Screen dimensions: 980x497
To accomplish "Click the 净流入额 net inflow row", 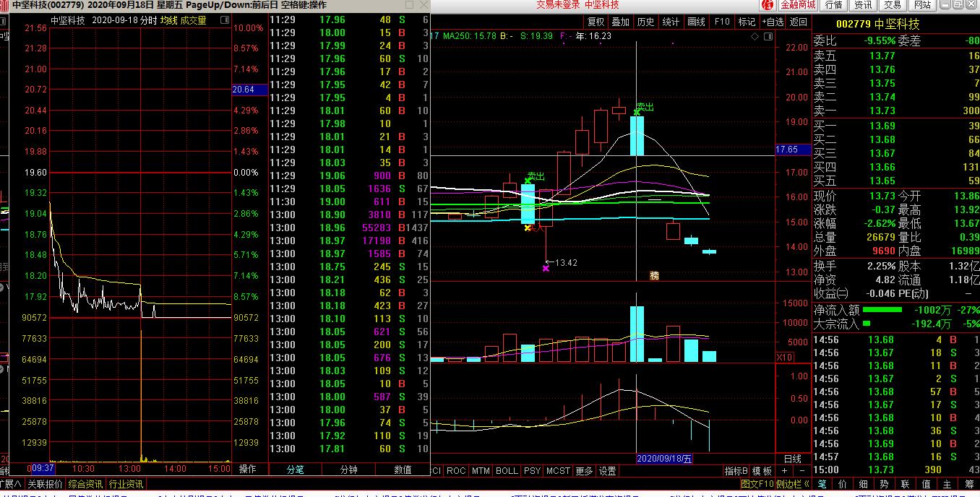I will tap(895, 310).
